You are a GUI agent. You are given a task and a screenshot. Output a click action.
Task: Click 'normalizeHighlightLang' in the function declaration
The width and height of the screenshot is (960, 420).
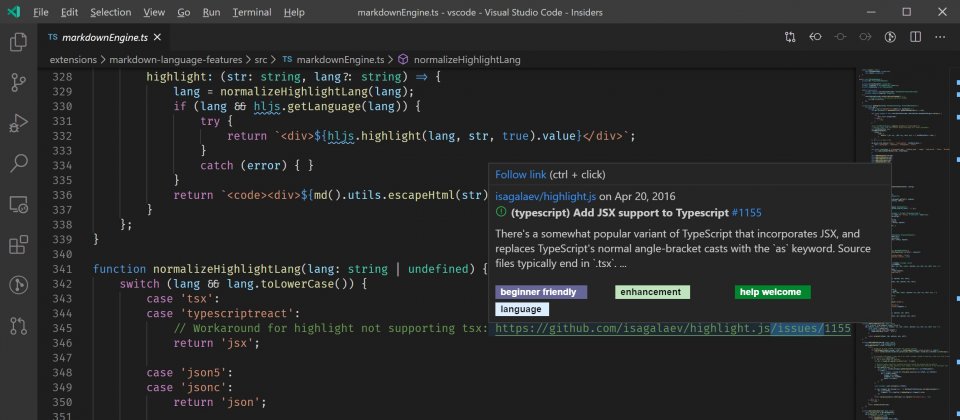[227, 269]
